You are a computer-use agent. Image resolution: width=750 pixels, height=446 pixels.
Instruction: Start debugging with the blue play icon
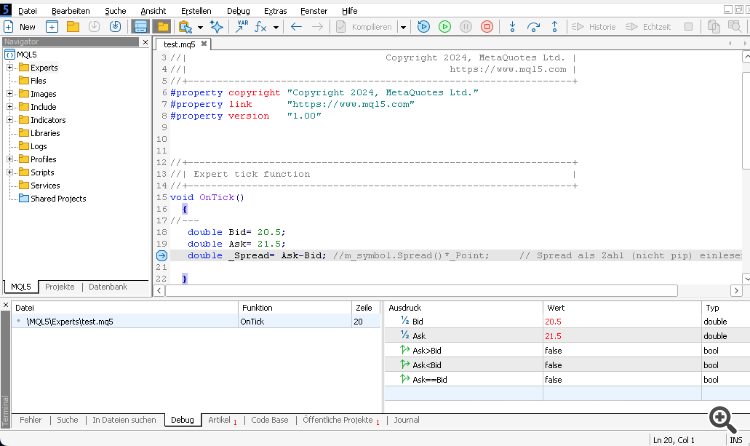coord(423,27)
